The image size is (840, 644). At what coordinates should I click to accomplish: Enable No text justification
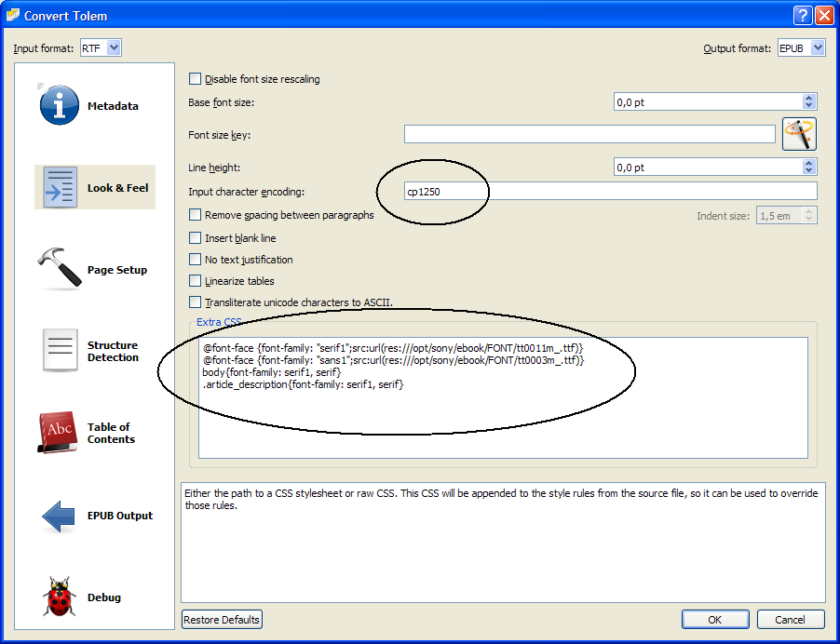point(195,259)
